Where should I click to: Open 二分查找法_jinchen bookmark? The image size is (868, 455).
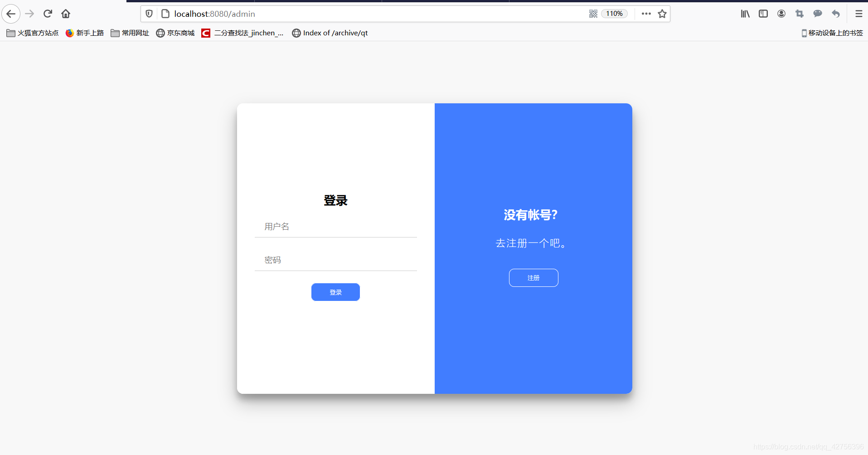(x=242, y=33)
